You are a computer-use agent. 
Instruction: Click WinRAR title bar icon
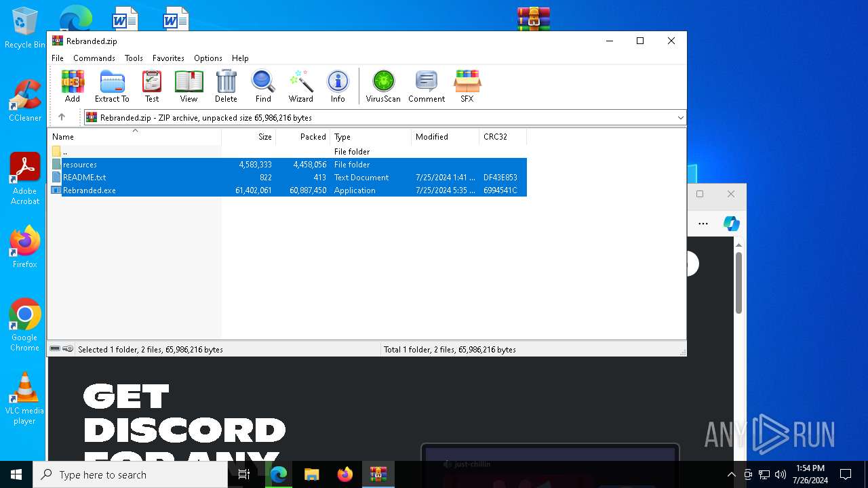click(58, 41)
